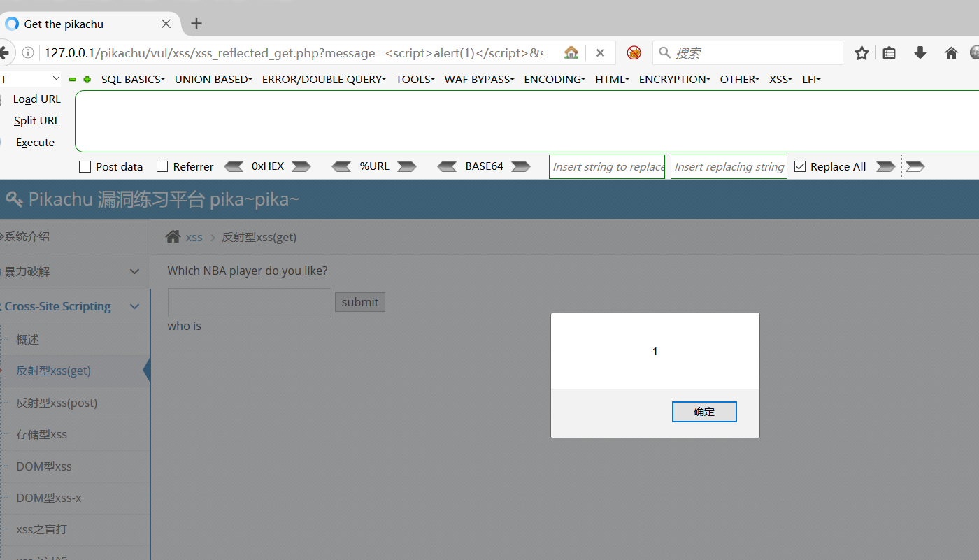The width and height of the screenshot is (979, 560).
Task: Select DOM型xss in sidebar
Action: click(75, 466)
